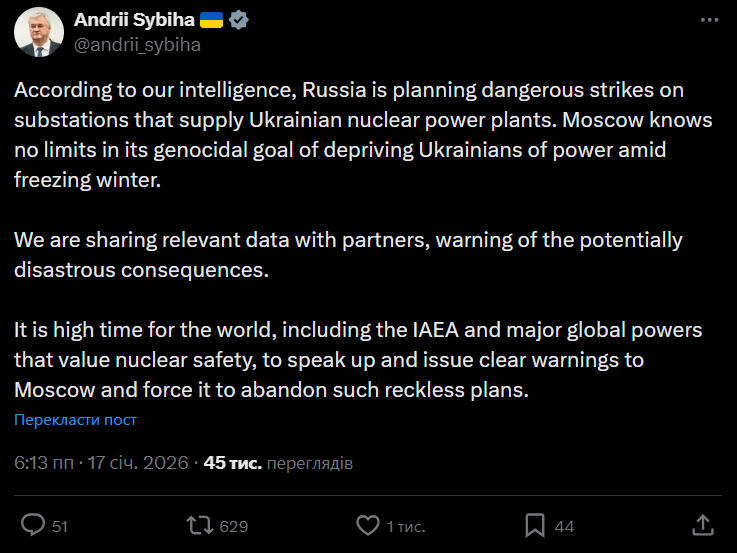Click the bookmark count of 44

tap(564, 526)
